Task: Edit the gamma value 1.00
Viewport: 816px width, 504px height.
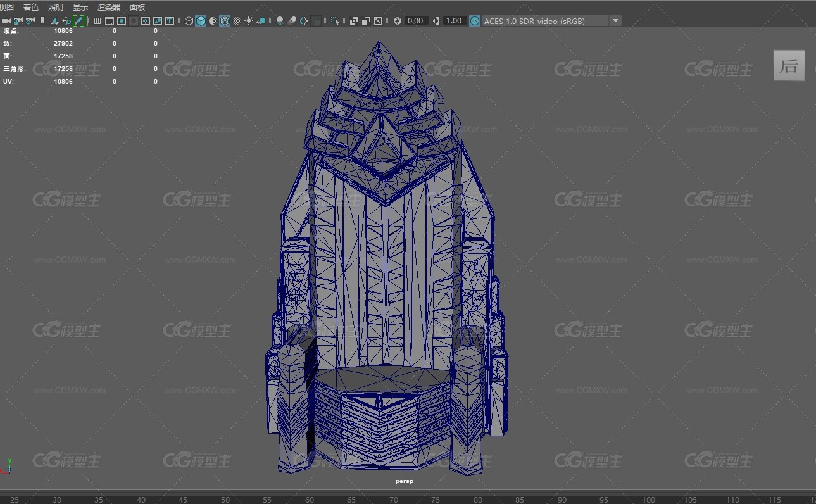Action: point(455,21)
